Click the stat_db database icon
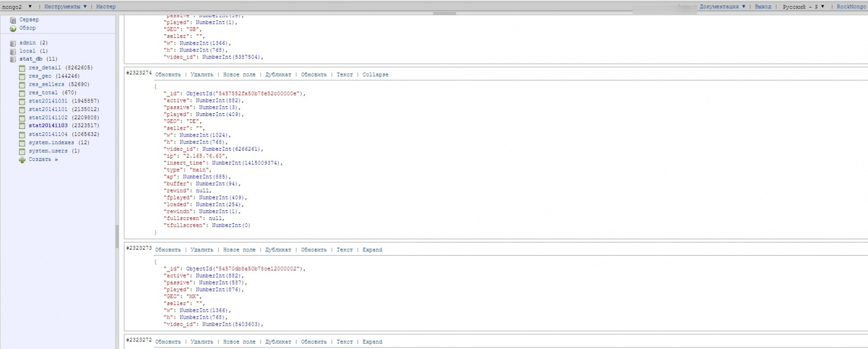The width and height of the screenshot is (868, 349). [x=13, y=59]
